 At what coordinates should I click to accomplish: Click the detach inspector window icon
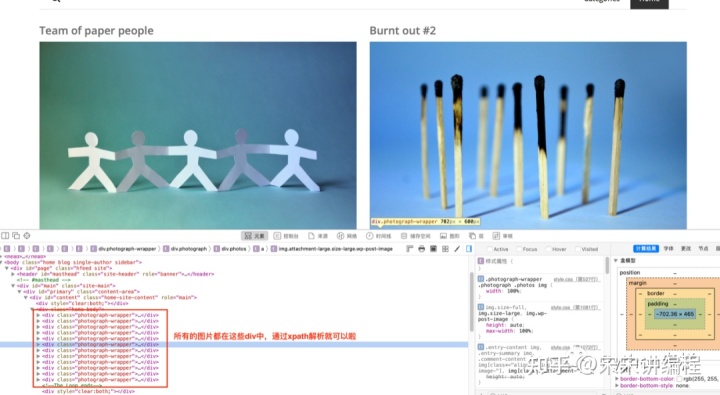(x=16, y=236)
